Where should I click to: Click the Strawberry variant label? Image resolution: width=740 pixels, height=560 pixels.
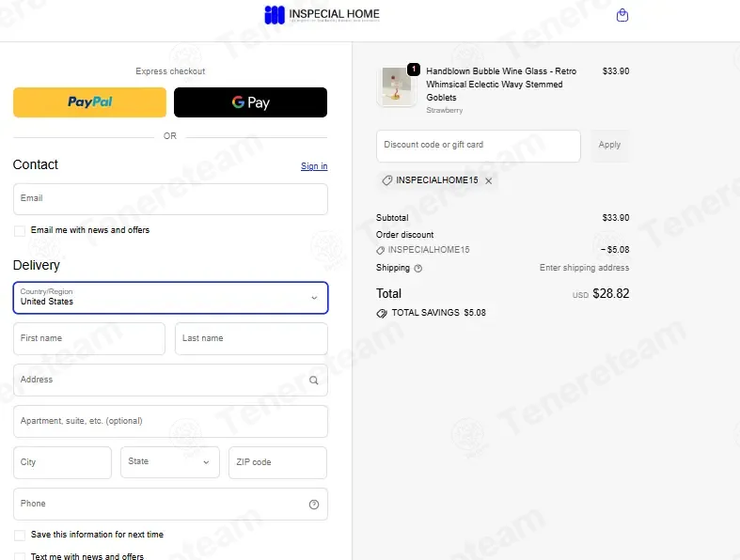pyautogui.click(x=444, y=110)
